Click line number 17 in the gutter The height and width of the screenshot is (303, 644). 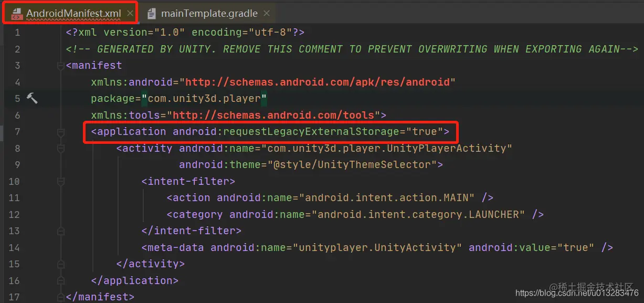(14, 297)
